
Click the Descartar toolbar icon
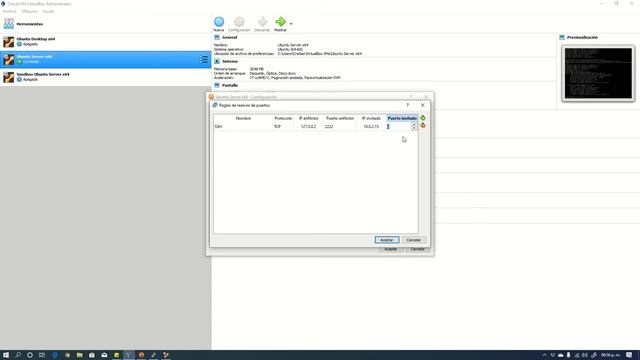(262, 24)
